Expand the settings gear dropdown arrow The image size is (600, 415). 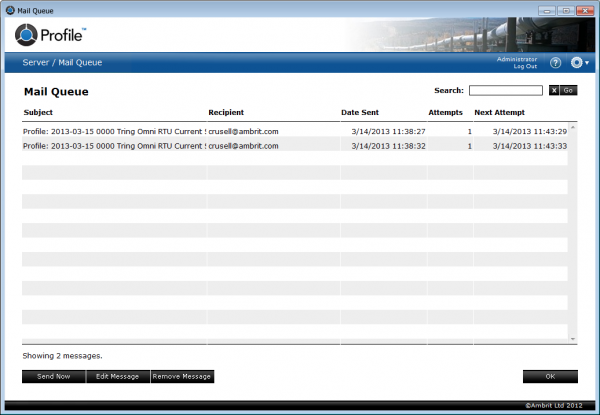[587, 64]
